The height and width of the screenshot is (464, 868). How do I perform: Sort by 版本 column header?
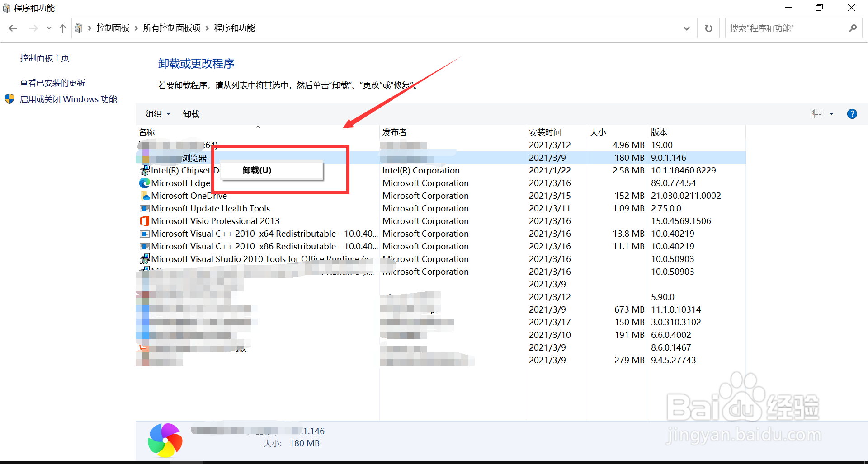(x=659, y=132)
